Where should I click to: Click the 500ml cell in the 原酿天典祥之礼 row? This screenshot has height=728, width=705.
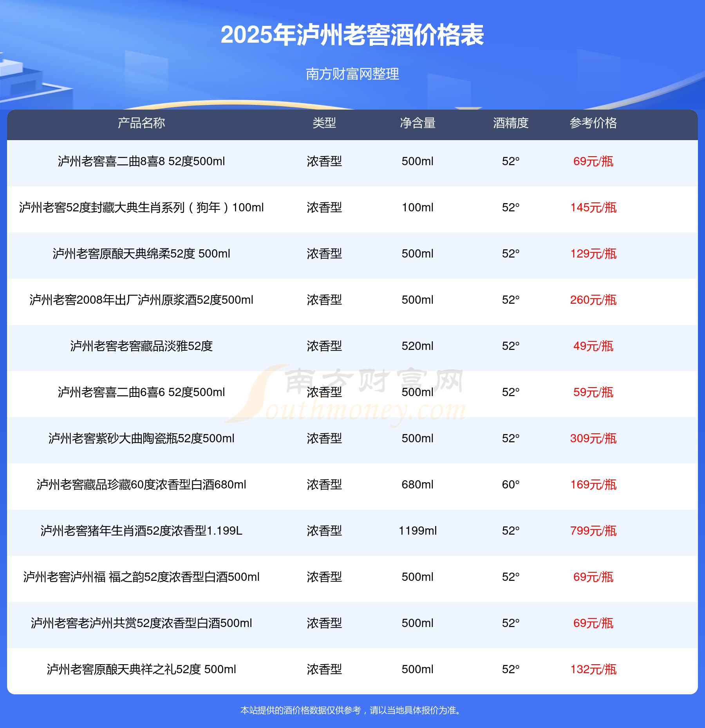(x=418, y=669)
